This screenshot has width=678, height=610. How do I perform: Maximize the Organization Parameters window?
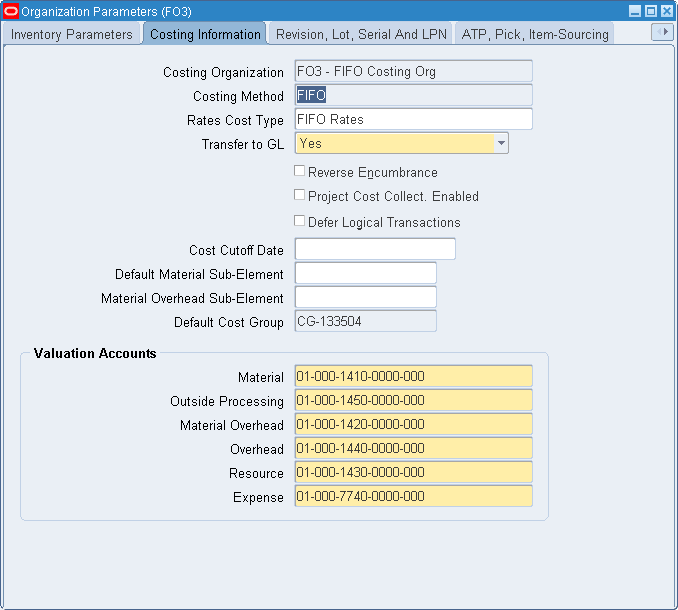pyautogui.click(x=651, y=11)
